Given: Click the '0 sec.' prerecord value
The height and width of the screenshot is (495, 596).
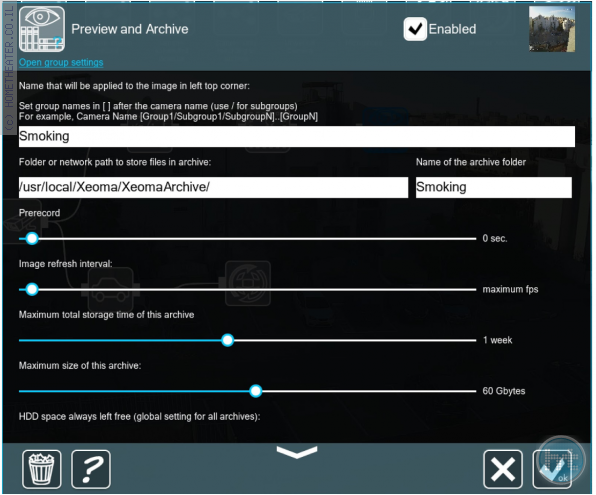Looking at the screenshot, I should (495, 239).
